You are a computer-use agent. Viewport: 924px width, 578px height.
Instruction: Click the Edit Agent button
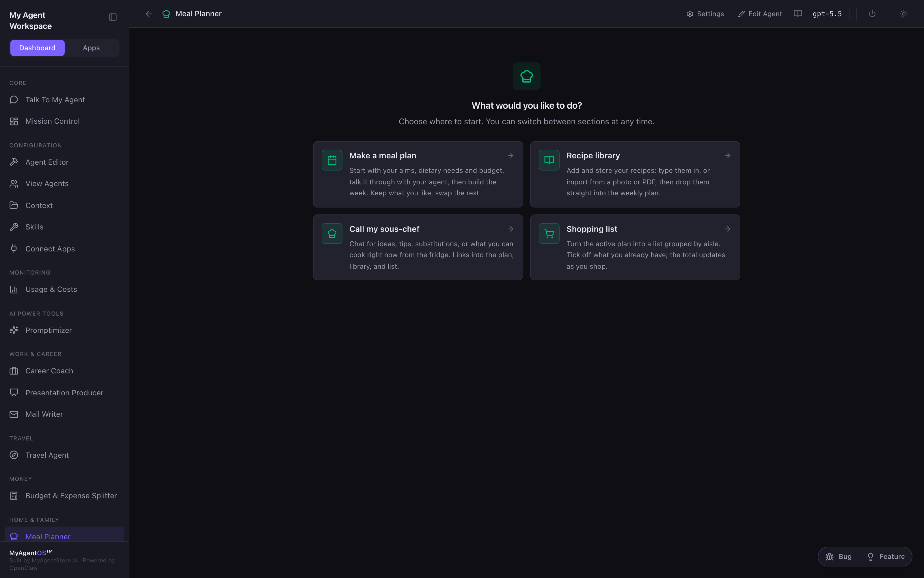pyautogui.click(x=760, y=14)
